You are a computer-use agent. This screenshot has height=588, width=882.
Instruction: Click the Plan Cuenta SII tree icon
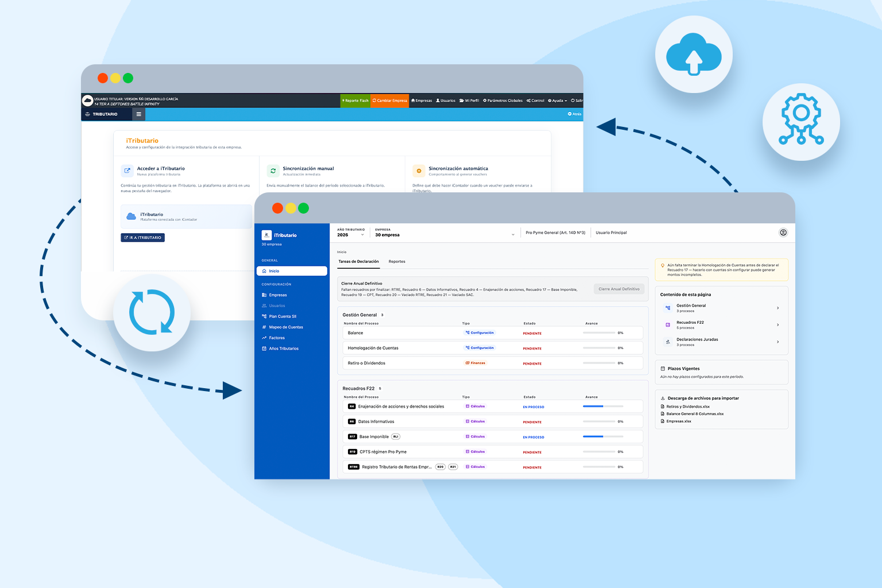tap(264, 316)
